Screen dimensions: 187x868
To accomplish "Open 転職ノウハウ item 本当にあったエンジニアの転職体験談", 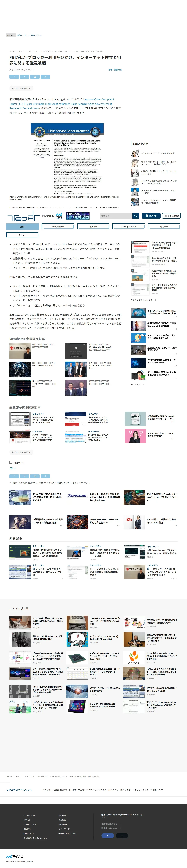I will pyautogui.click(x=158, y=153).
